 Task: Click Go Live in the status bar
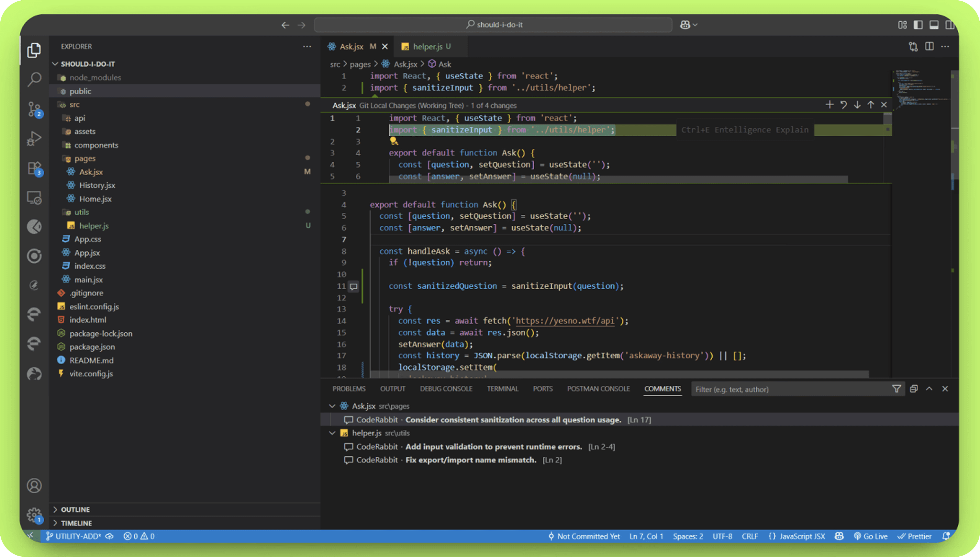point(871,536)
